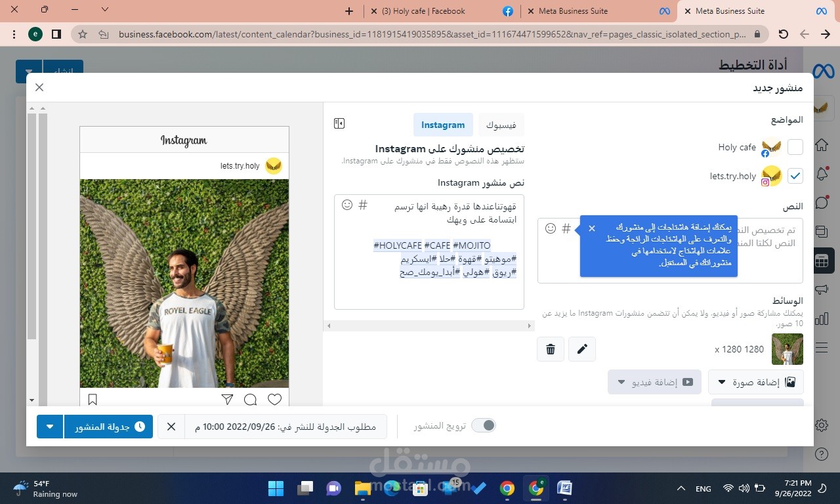This screenshot has width=840, height=504.
Task: Delete the uploaded 1280 x 1280 image
Action: 551,349
